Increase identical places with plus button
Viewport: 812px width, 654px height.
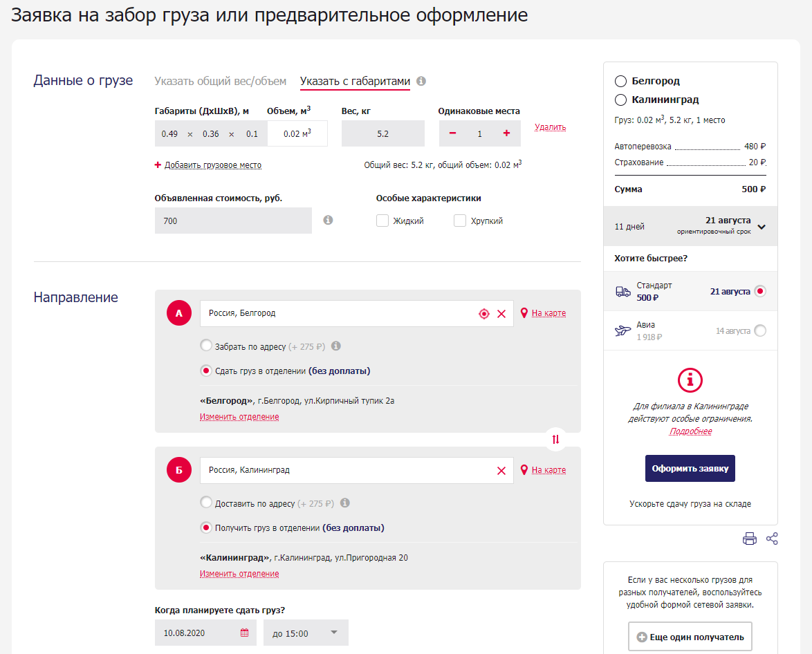pyautogui.click(x=506, y=133)
